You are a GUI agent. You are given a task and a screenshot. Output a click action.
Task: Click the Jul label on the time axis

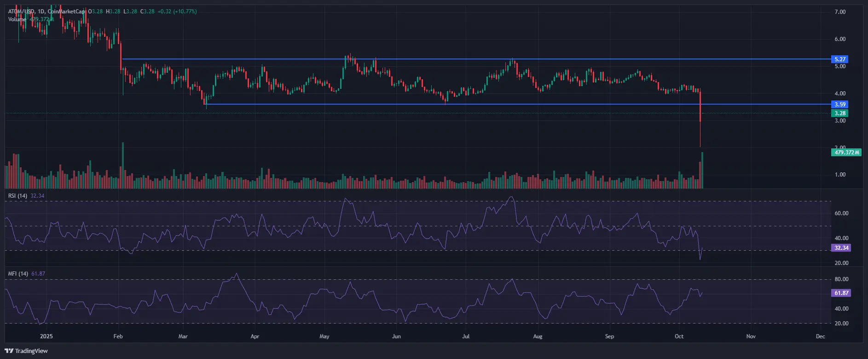coord(466,336)
